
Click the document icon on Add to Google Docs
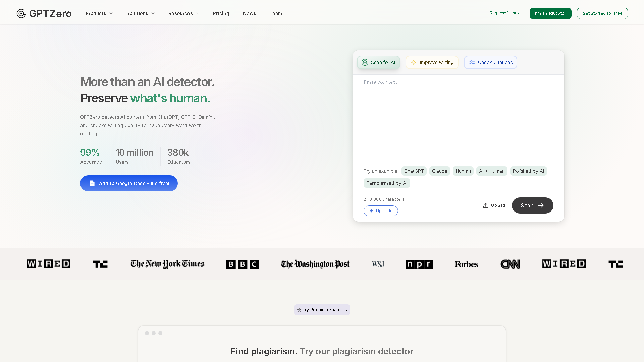coord(92,183)
